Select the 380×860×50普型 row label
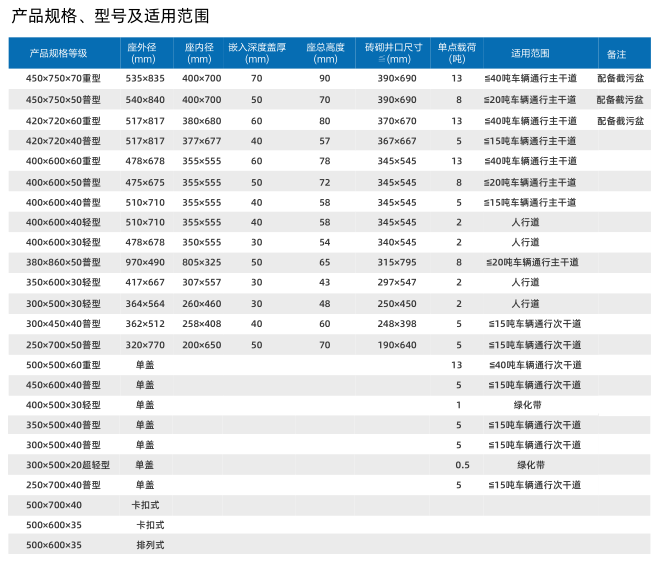The width and height of the screenshot is (661, 581). (x=64, y=262)
